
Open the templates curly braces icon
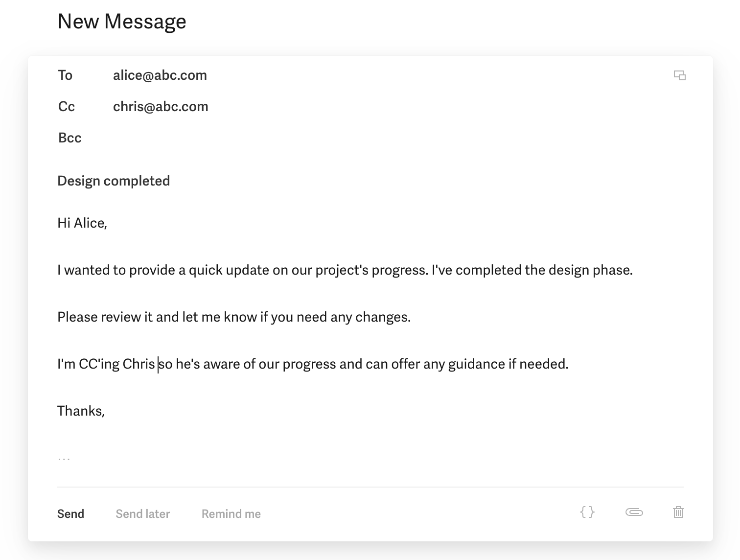[x=587, y=513]
